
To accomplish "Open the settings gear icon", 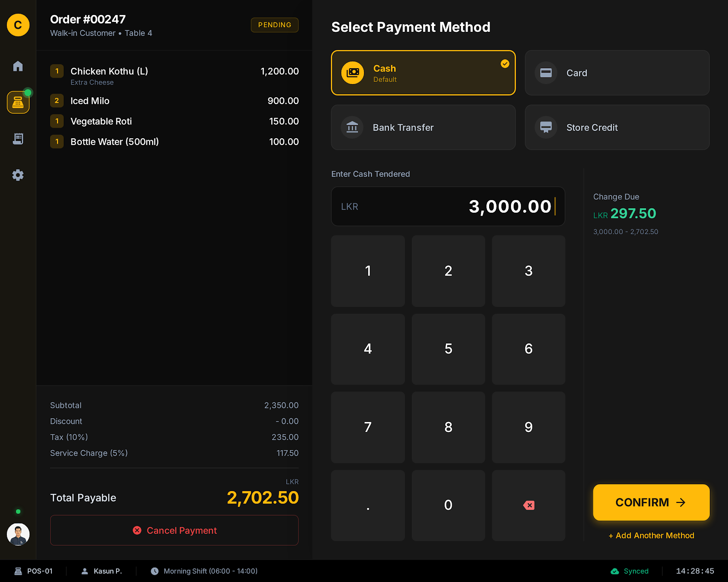I will pos(18,175).
